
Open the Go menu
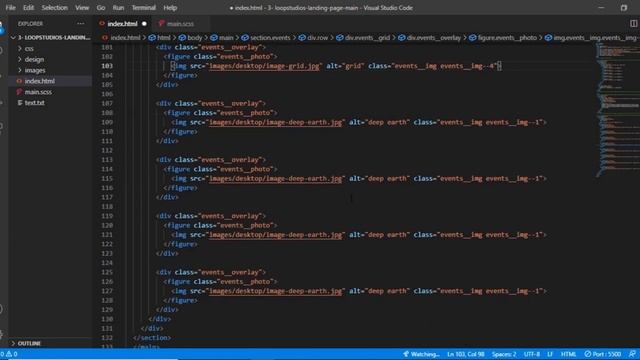[x=101, y=8]
